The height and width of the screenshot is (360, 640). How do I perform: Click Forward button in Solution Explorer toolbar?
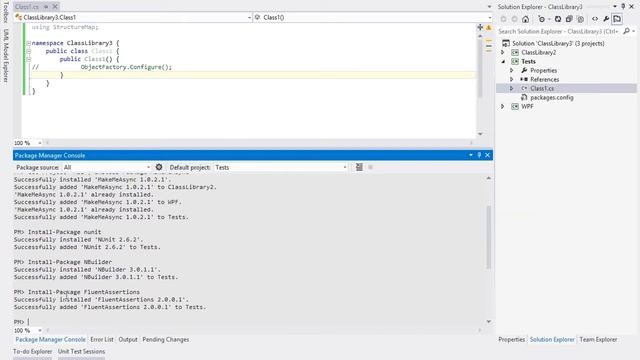coord(514,19)
